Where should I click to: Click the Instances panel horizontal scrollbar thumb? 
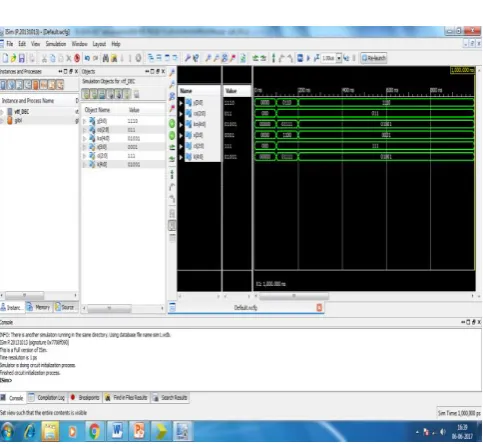click(24, 295)
